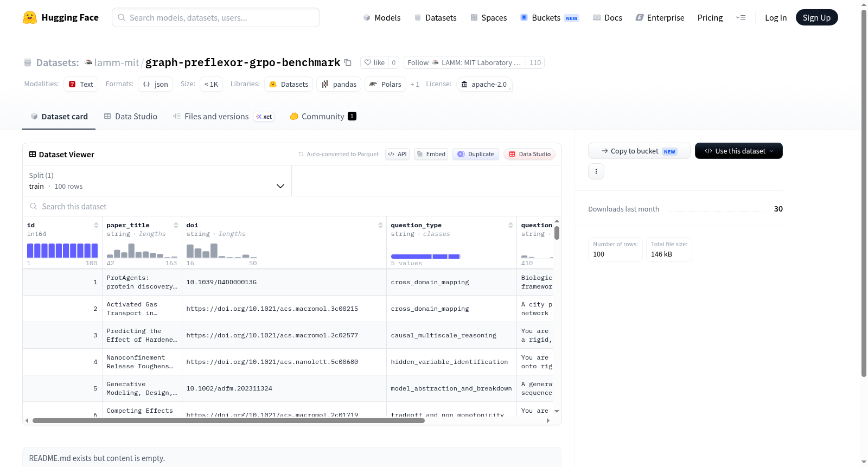
Task: Click the Datasets library tag
Action: click(289, 84)
